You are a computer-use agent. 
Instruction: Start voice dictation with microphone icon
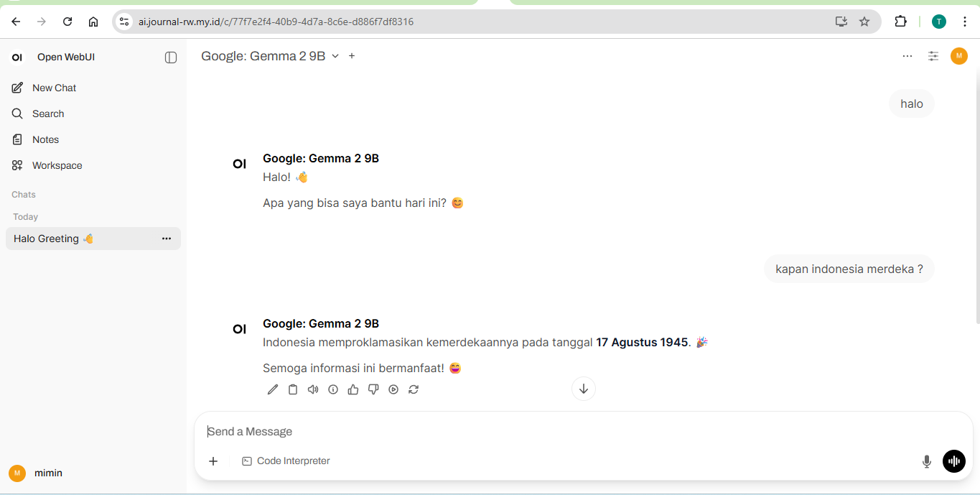click(927, 461)
